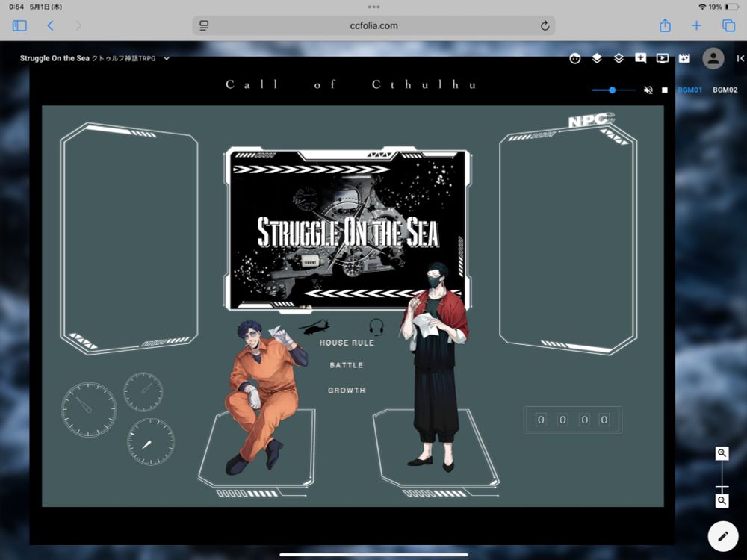Open the Safari share sheet
This screenshot has height=560, width=747.
pos(665,25)
